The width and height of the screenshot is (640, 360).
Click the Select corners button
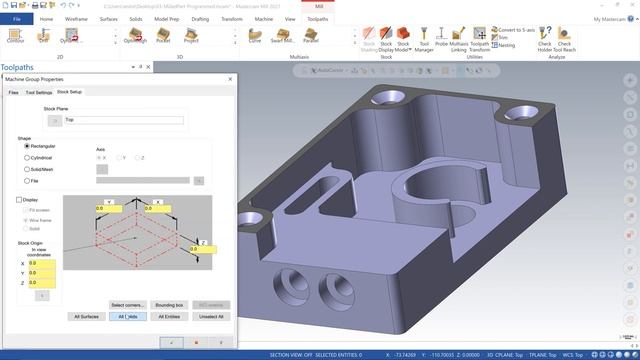128,305
